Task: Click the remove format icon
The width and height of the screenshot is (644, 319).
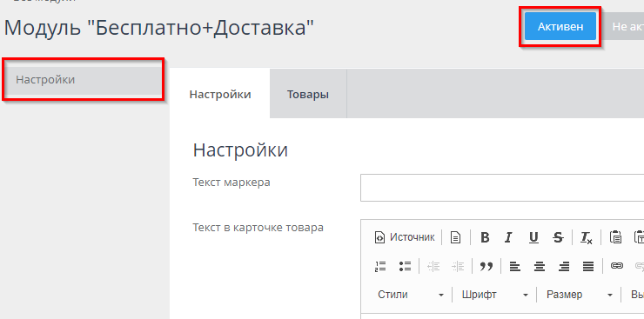Action: pyautogui.click(x=586, y=237)
